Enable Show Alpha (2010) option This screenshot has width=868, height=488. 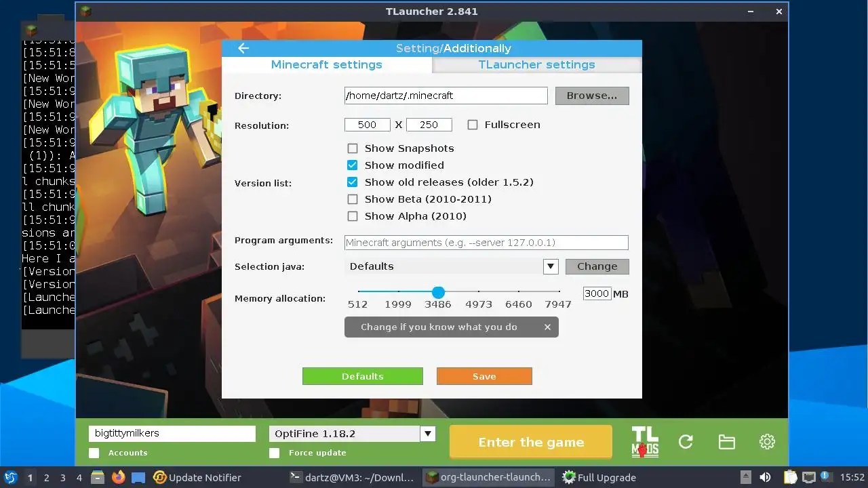point(353,216)
